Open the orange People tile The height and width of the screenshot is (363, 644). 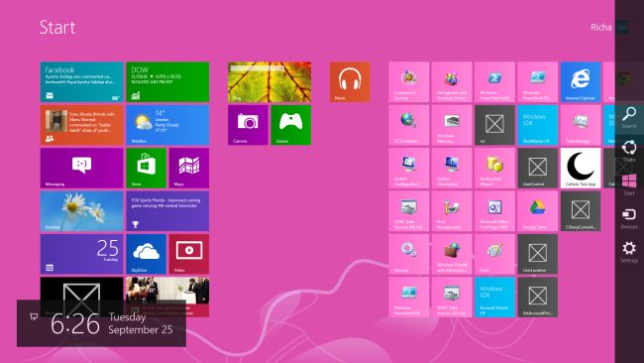pyautogui.click(x=81, y=125)
